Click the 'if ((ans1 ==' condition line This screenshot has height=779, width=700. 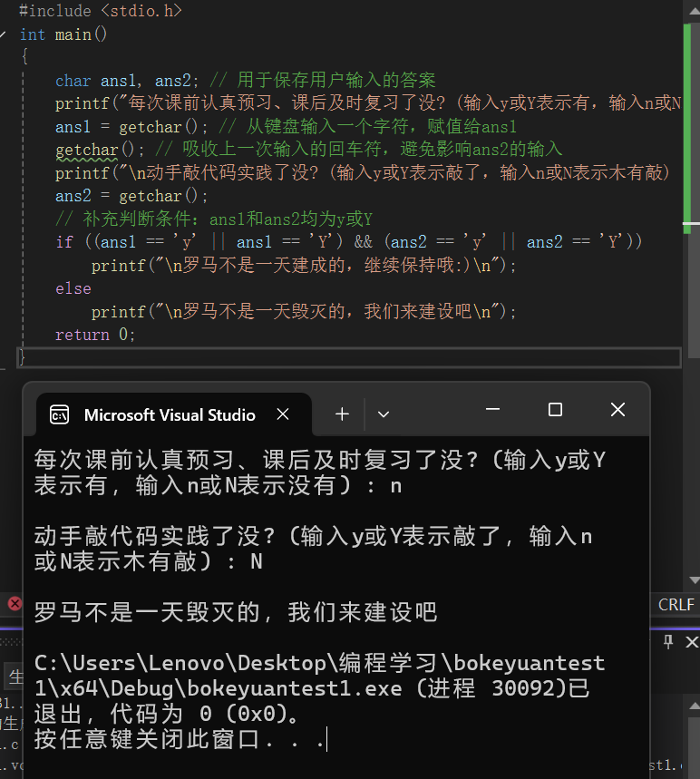349,242
